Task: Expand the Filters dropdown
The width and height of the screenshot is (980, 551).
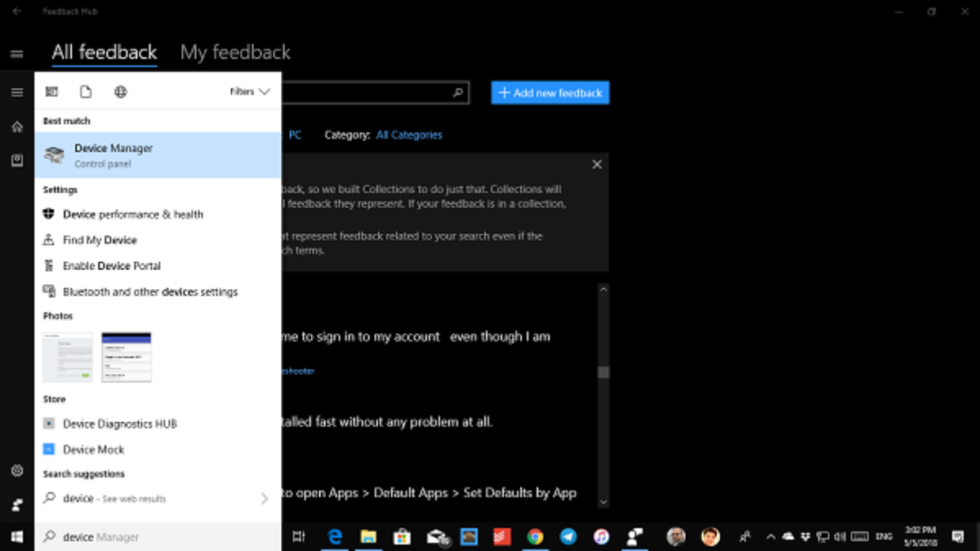Action: click(x=249, y=91)
